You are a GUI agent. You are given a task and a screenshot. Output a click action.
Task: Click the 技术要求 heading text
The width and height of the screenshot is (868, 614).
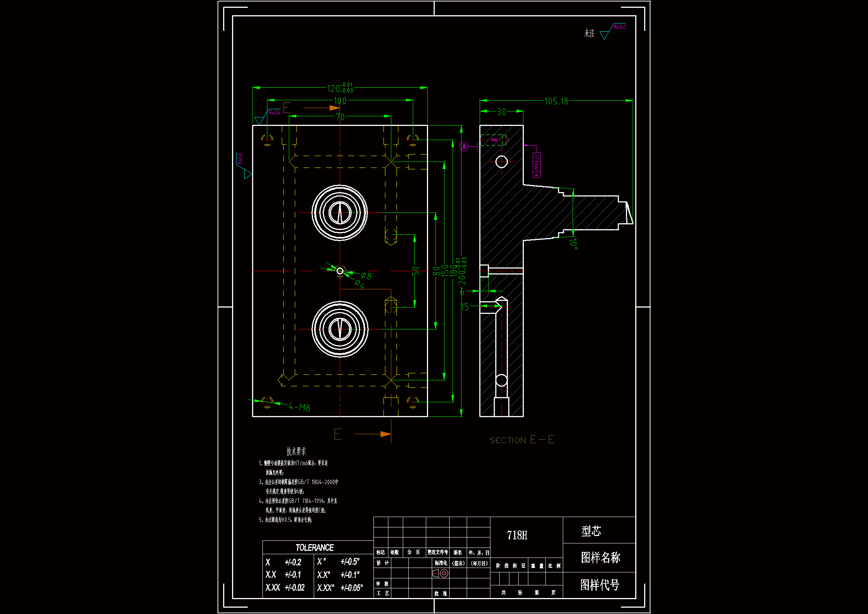296,451
